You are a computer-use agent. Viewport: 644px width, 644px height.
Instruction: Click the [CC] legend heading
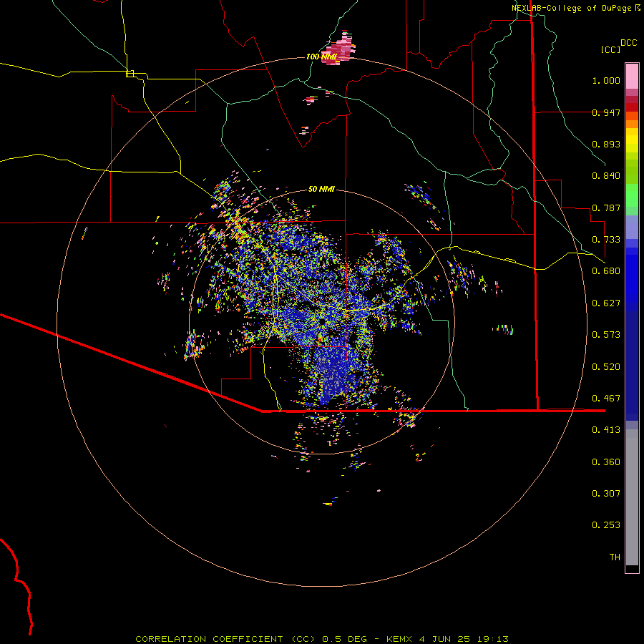pyautogui.click(x=610, y=49)
